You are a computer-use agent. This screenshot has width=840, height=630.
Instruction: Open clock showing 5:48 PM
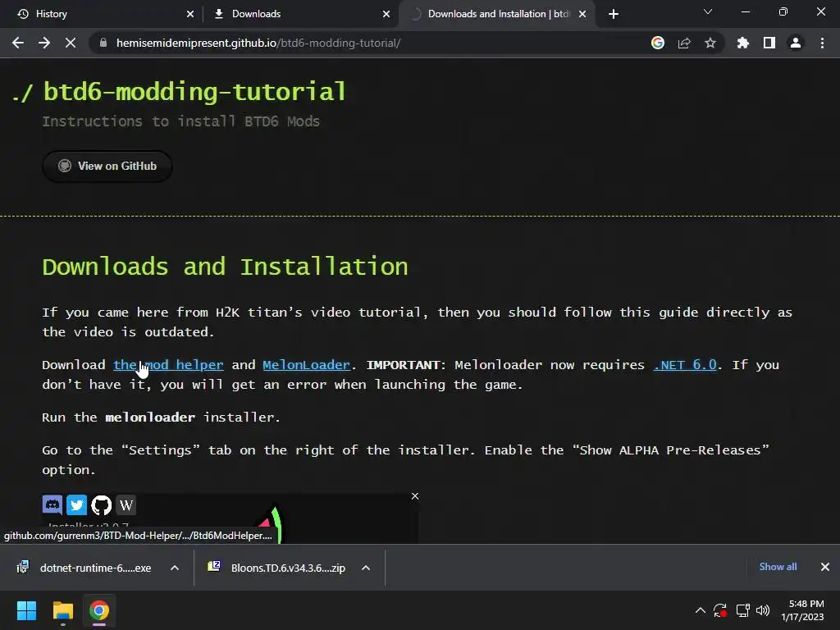pyautogui.click(x=802, y=610)
